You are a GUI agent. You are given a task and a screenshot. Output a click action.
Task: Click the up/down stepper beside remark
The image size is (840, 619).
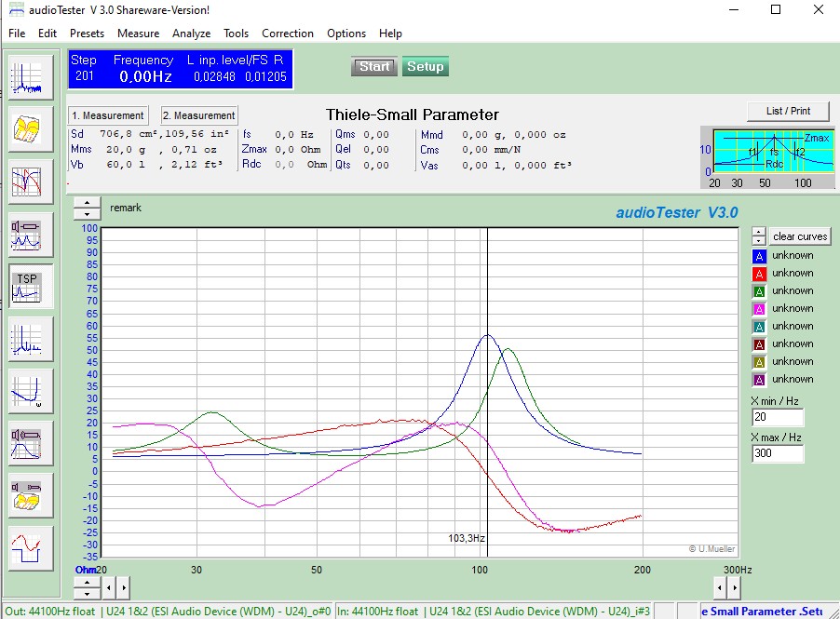[87, 209]
